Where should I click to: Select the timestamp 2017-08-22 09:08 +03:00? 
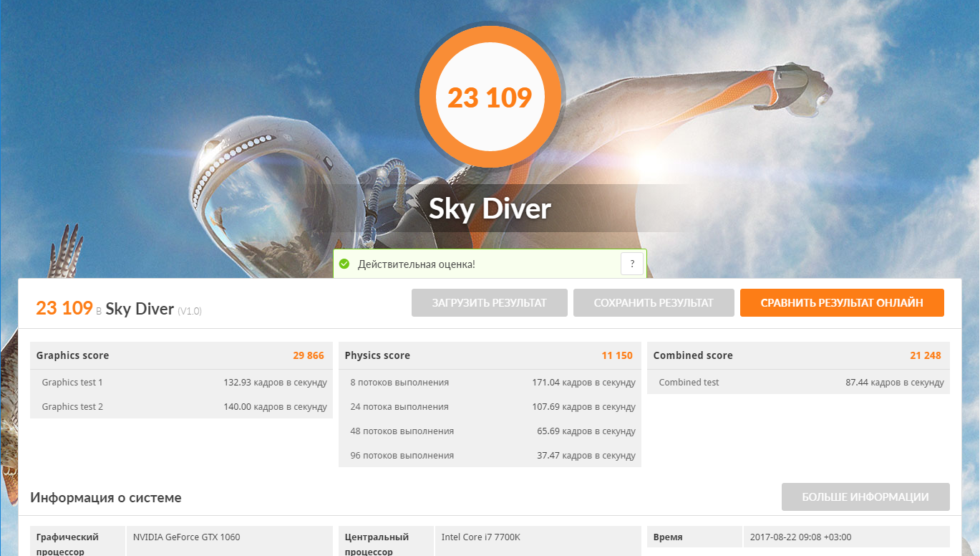pos(801,537)
